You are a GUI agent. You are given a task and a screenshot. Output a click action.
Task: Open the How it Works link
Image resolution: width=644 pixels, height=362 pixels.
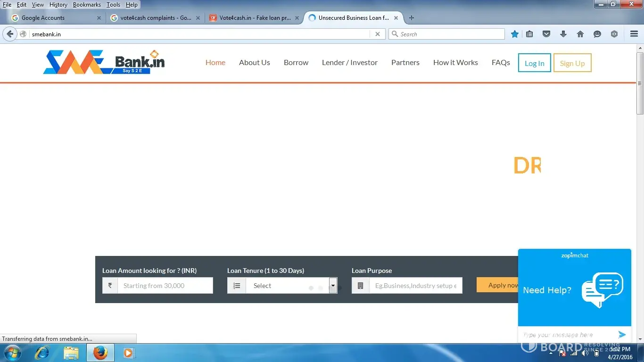[455, 62]
